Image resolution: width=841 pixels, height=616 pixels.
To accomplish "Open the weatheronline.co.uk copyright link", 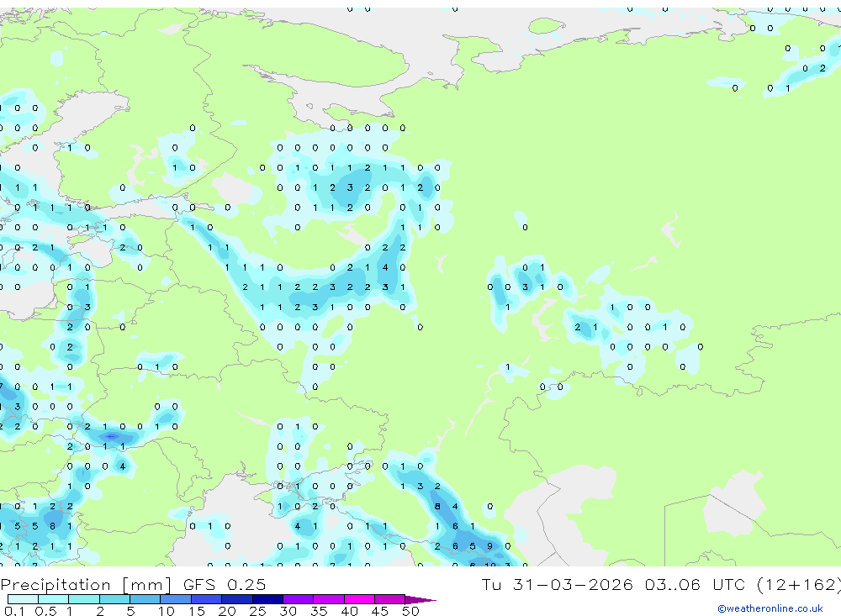I will pos(770,608).
